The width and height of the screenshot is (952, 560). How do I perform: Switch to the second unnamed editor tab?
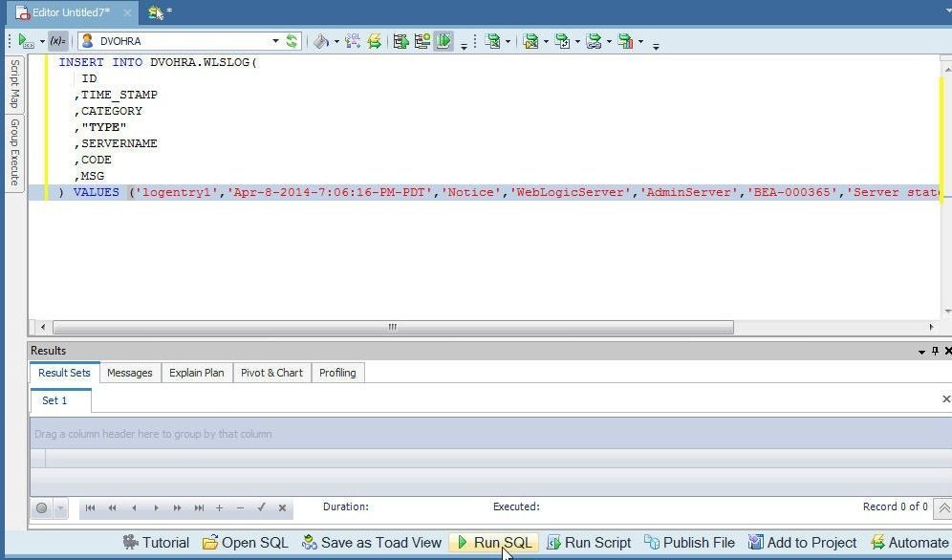click(160, 12)
